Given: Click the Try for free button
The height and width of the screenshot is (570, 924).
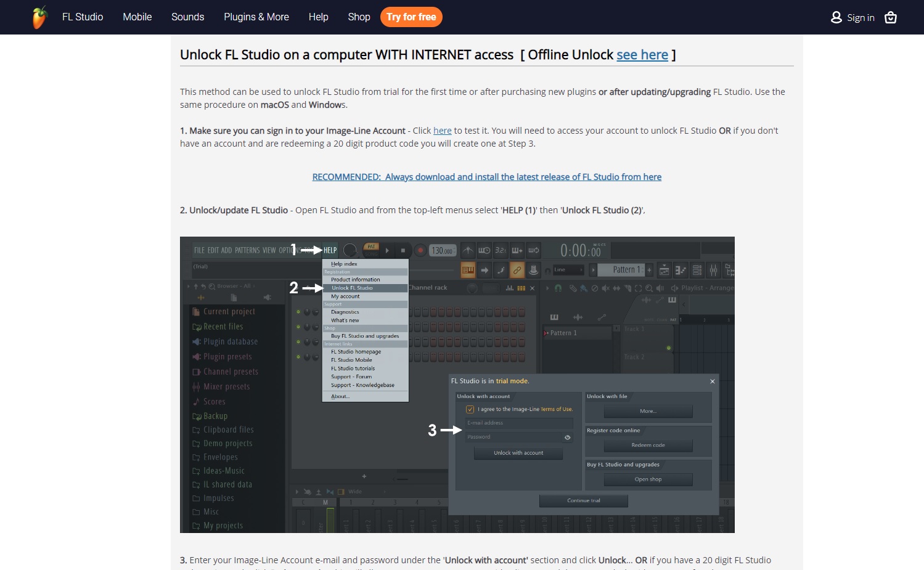Looking at the screenshot, I should click(x=411, y=17).
